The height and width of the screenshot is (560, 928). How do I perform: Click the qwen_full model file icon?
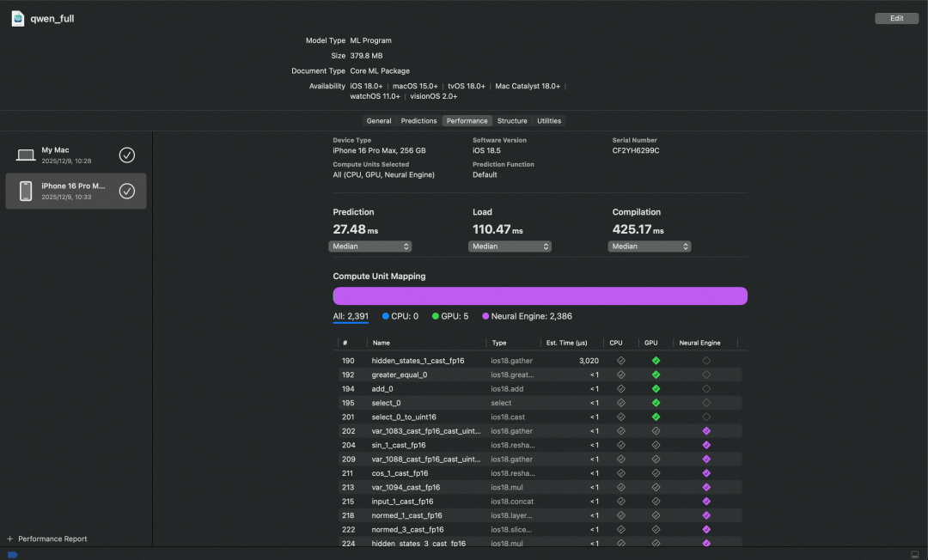18,18
